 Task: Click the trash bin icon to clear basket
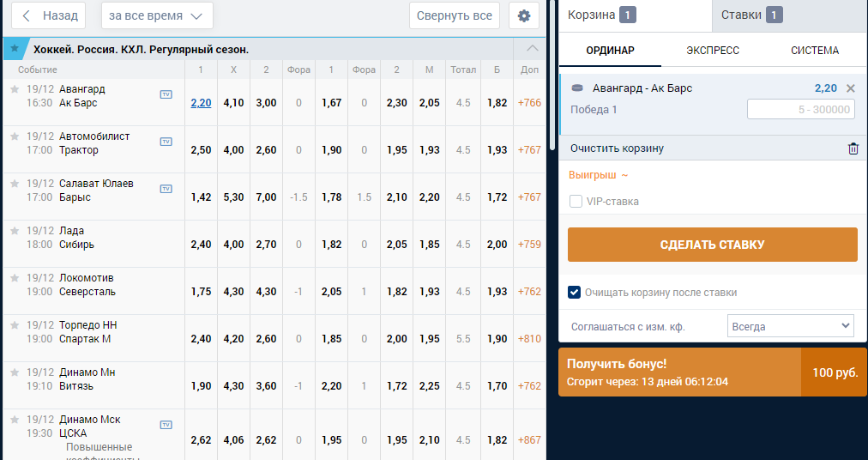(853, 148)
